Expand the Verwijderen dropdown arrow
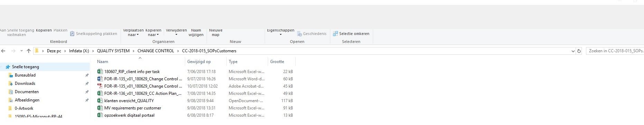The image size is (644, 125). pos(176,35)
